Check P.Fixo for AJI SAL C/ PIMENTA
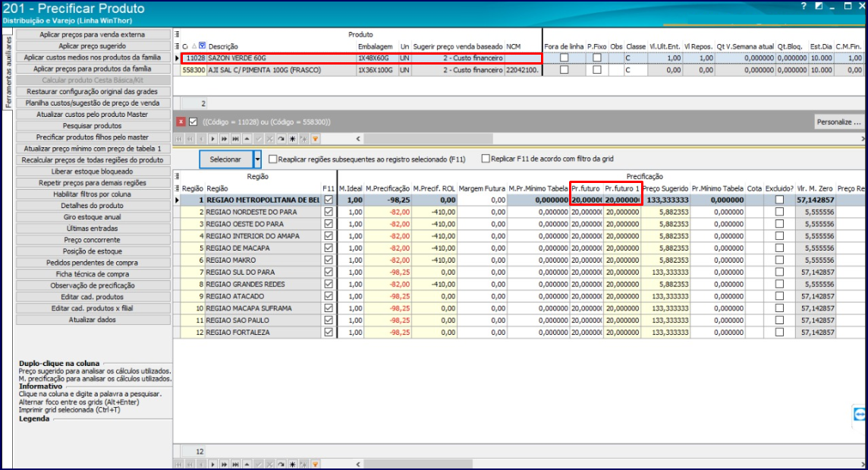This screenshot has height=470, width=868. click(x=596, y=70)
